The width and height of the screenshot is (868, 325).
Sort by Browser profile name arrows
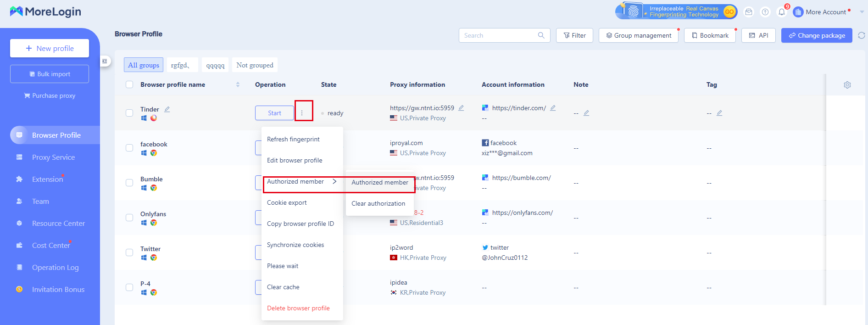(x=238, y=84)
